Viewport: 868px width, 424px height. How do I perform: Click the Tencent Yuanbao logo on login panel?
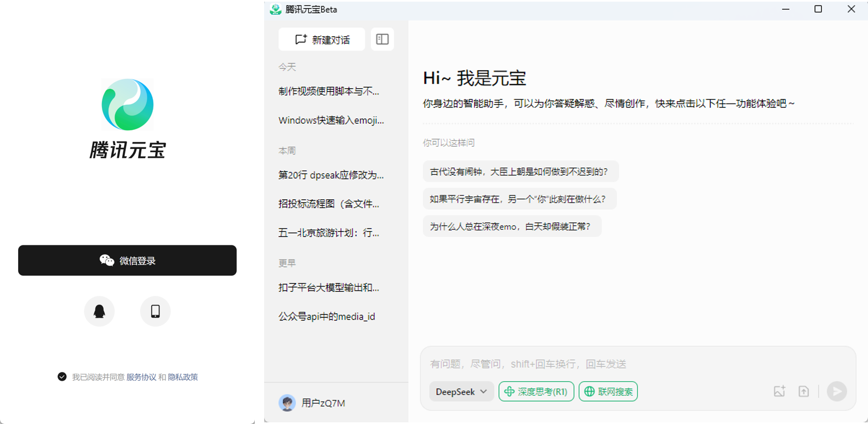pyautogui.click(x=128, y=105)
